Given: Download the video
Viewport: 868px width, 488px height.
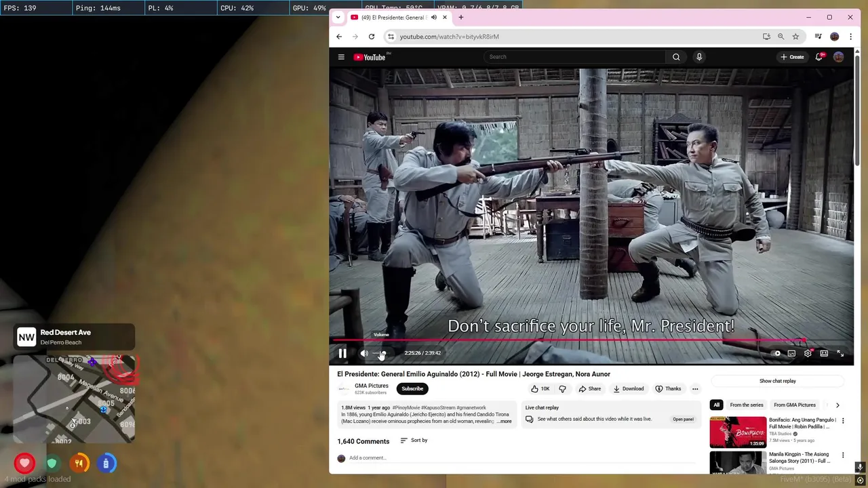Looking at the screenshot, I should 628,388.
